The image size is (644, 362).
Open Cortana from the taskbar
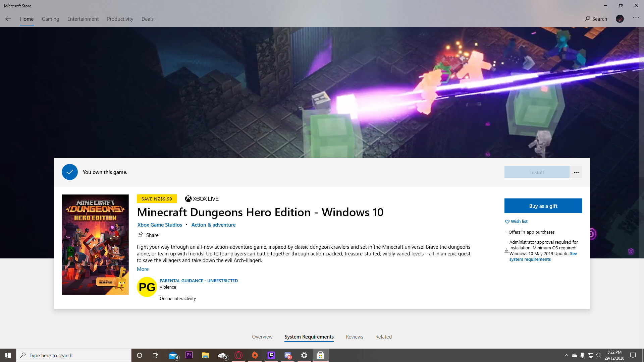pyautogui.click(x=140, y=355)
